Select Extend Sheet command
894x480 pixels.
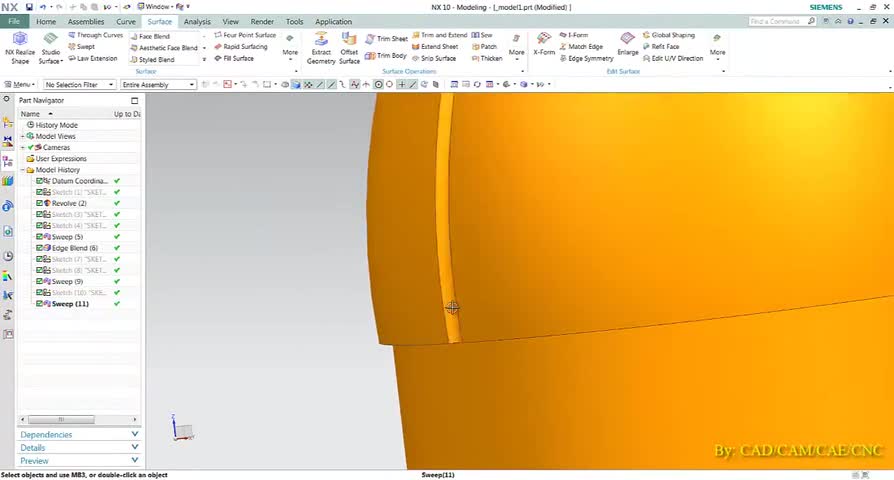pyautogui.click(x=434, y=47)
